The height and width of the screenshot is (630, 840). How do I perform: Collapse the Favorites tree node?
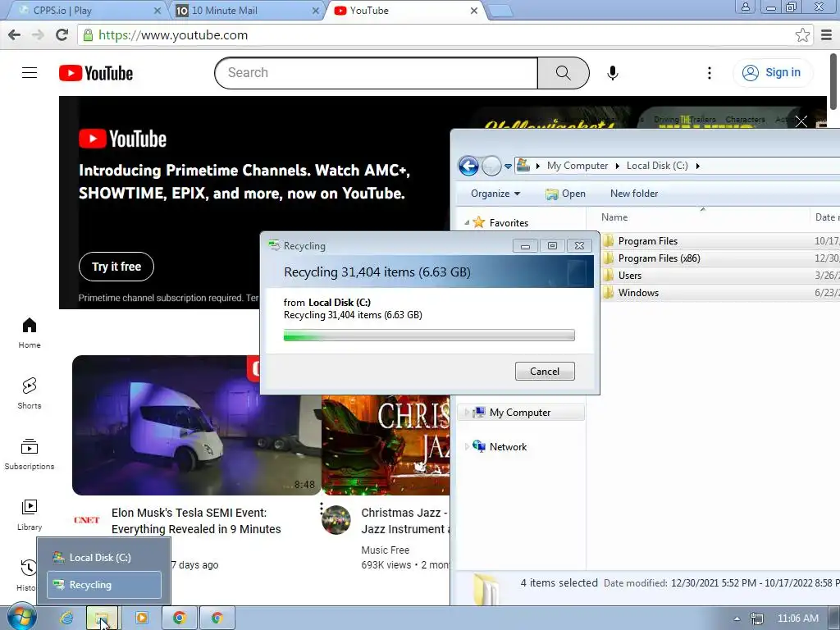point(467,223)
